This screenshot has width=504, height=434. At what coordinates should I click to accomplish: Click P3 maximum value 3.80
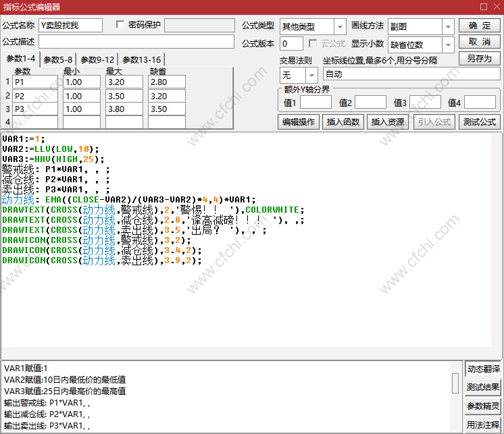pyautogui.click(x=124, y=109)
